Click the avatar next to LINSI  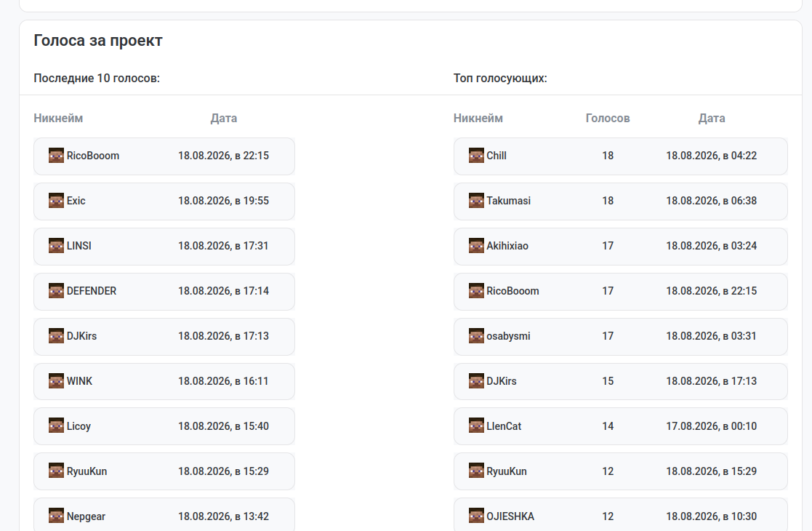point(56,246)
